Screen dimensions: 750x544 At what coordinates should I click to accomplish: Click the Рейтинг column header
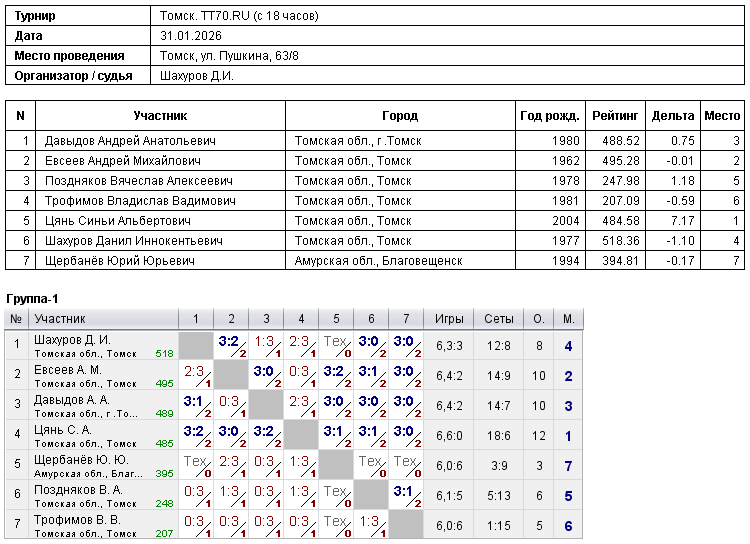click(615, 116)
